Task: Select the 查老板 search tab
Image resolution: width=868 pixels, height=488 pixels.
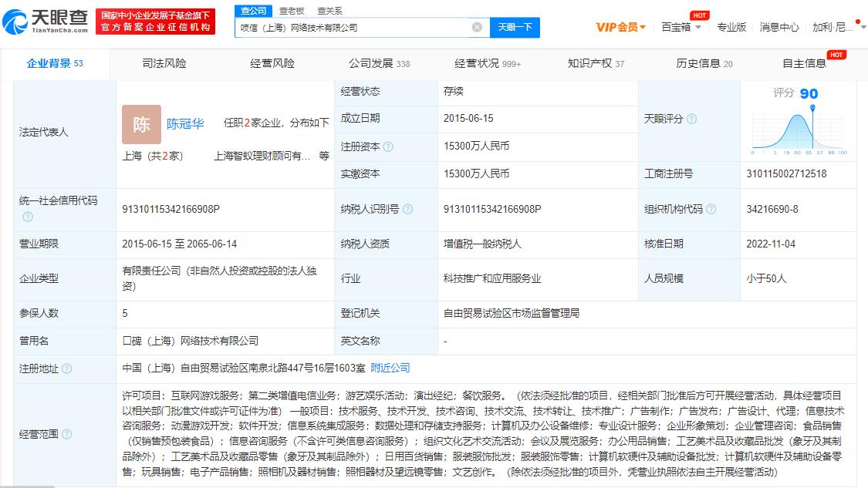Action: [292, 11]
